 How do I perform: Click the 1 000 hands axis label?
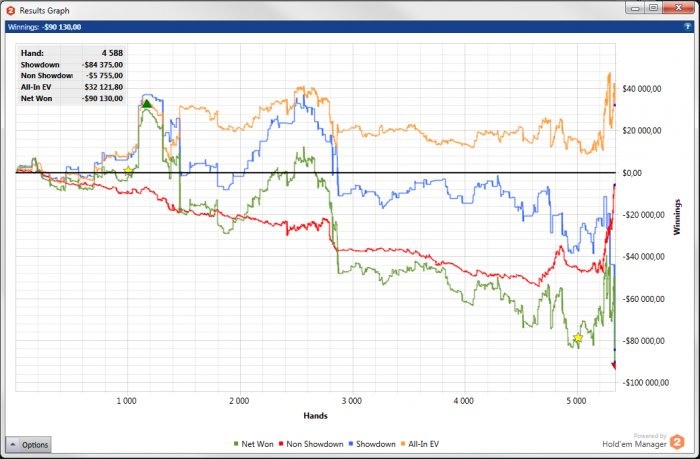(127, 401)
